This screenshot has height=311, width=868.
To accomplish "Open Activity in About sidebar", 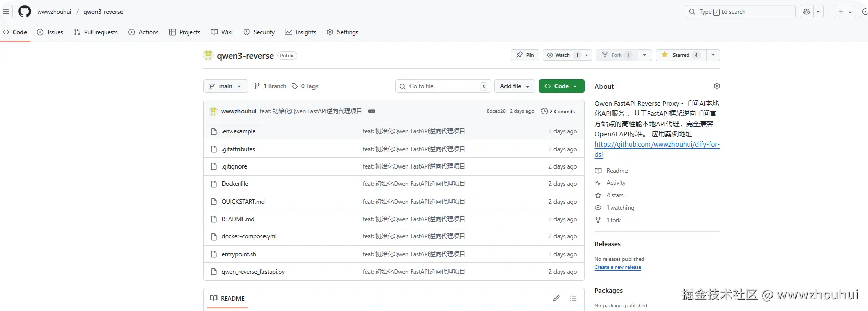I will 610,183.
